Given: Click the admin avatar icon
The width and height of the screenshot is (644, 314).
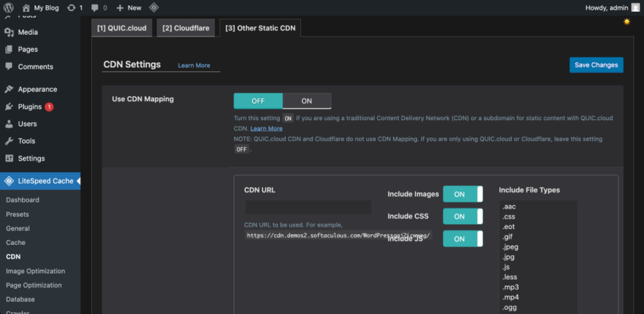Looking at the screenshot, I should pyautogui.click(x=635, y=7).
